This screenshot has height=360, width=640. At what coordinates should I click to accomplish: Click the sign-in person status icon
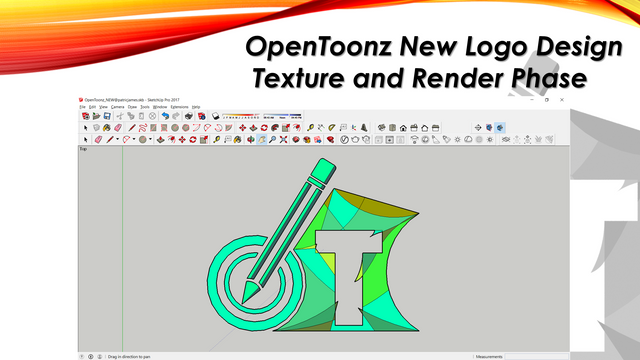point(100,356)
